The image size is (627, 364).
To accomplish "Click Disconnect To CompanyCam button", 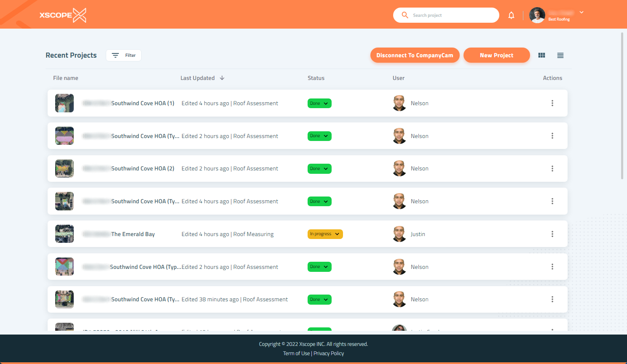I will 415,55.
